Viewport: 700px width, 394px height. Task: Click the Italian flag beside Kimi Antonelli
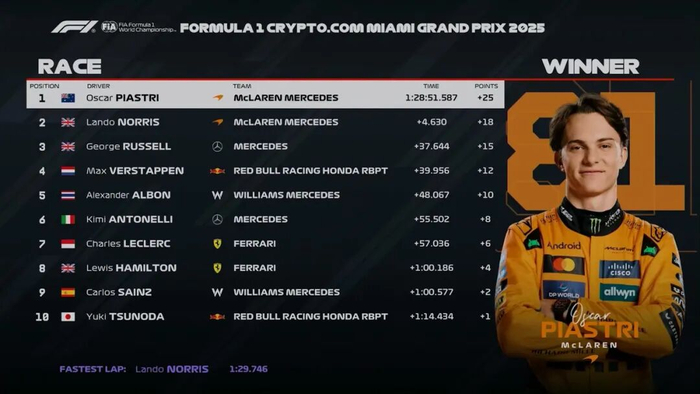[68, 220]
